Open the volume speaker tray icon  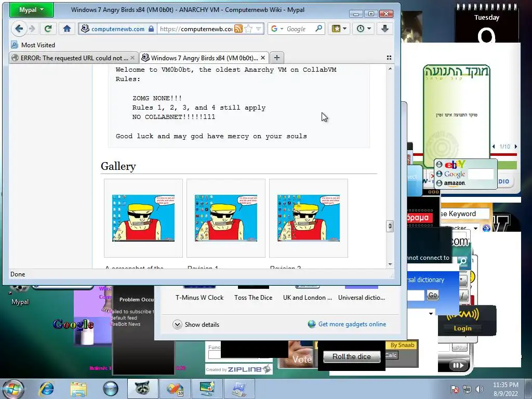click(x=480, y=389)
